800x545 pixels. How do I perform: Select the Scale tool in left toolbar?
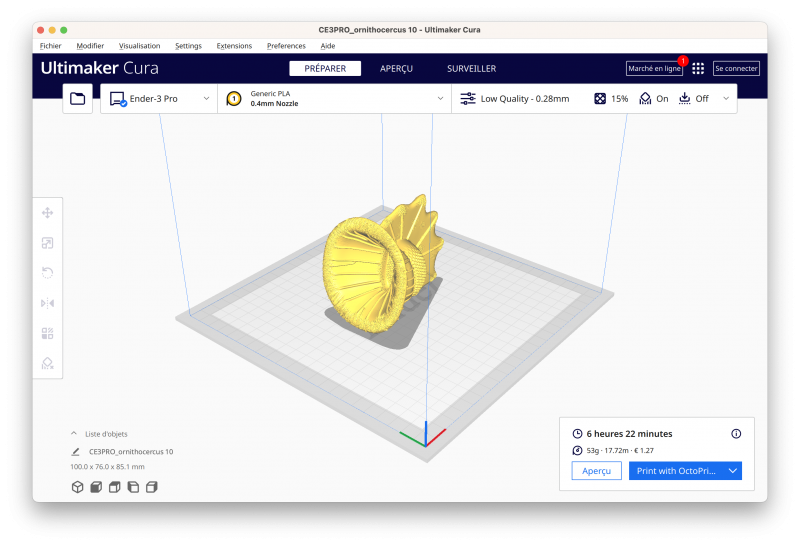pyautogui.click(x=47, y=243)
